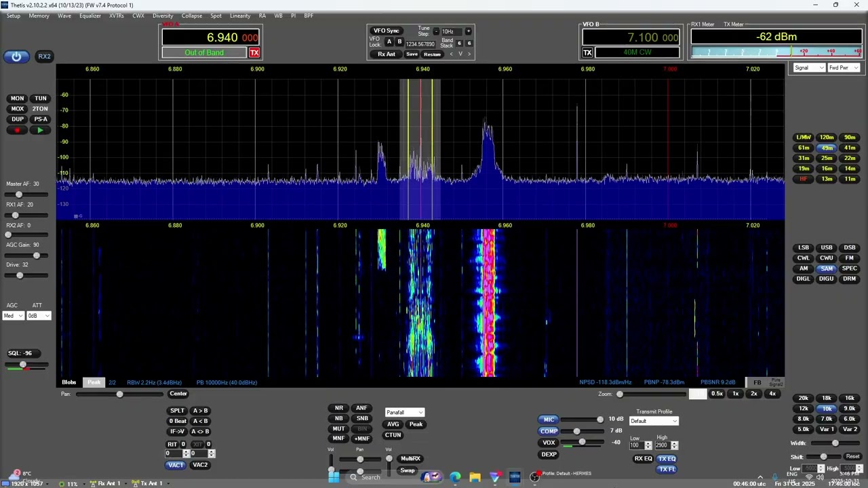Image resolution: width=868 pixels, height=488 pixels.
Task: Open the Equalizer menu
Action: point(90,16)
